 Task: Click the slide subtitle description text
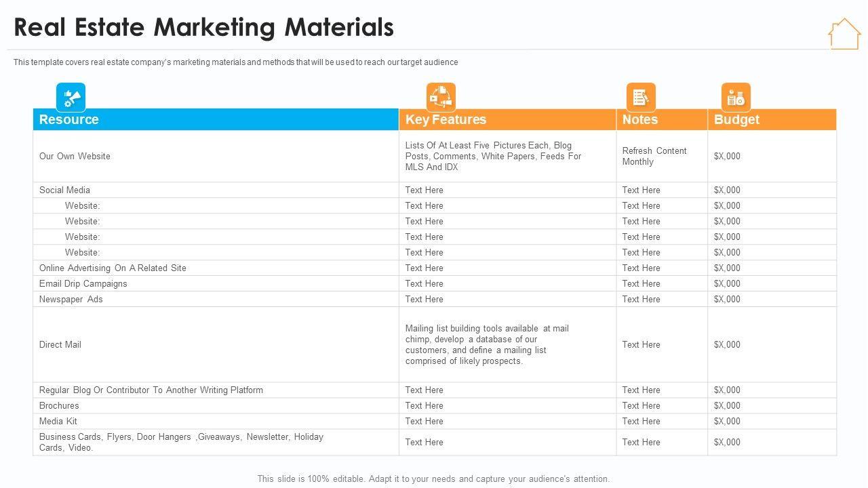(235, 62)
